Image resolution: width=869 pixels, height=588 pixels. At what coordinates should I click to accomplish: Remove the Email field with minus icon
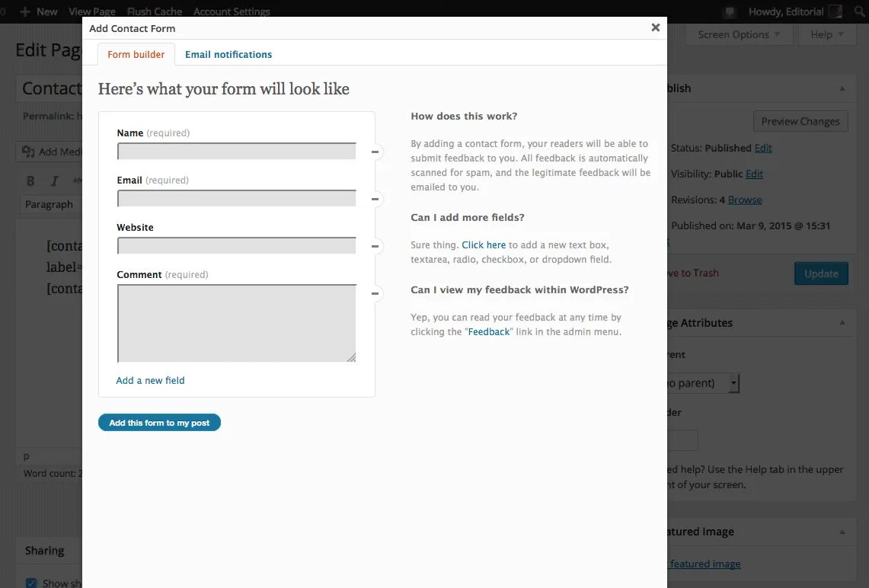[x=375, y=199]
